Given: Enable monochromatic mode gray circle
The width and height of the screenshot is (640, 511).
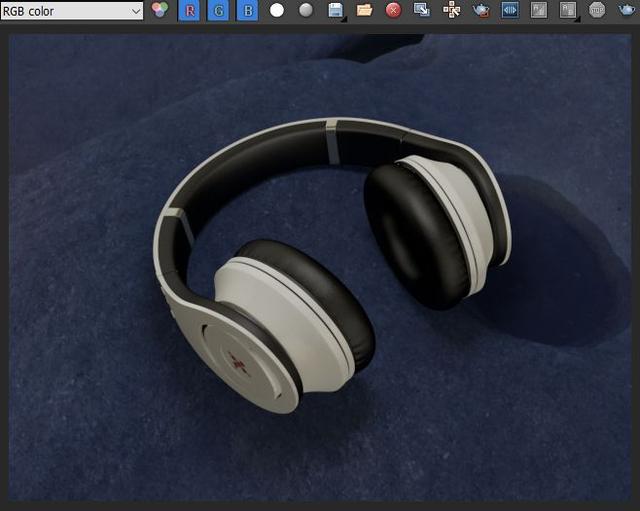Looking at the screenshot, I should point(306,11).
